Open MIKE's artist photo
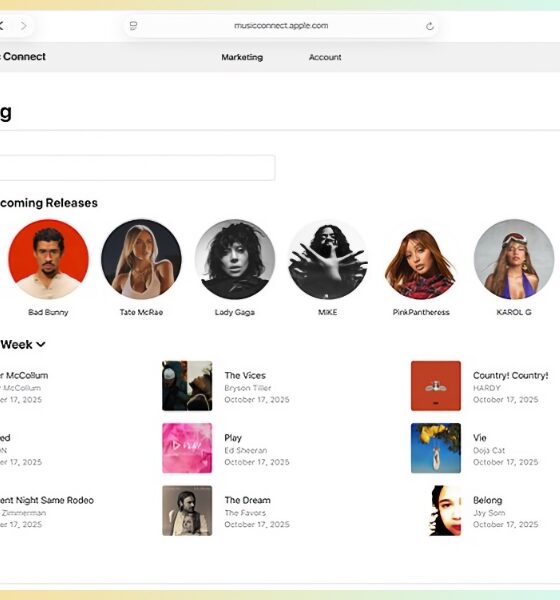This screenshot has height=600, width=560. pyautogui.click(x=328, y=259)
